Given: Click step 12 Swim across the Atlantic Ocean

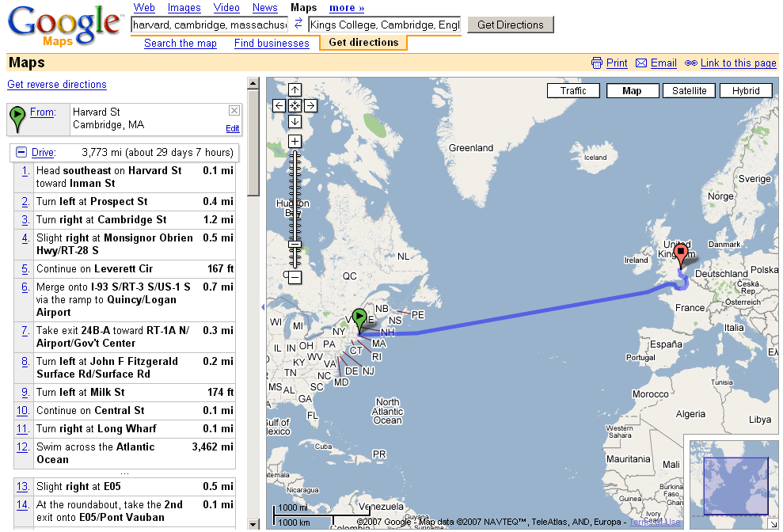Looking at the screenshot, I should point(125,453).
